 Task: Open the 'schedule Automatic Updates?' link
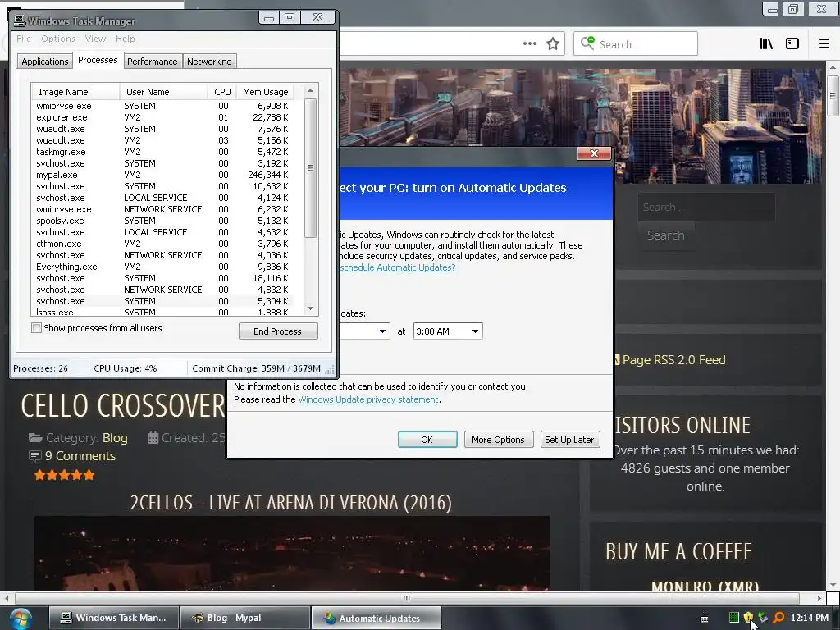click(398, 267)
